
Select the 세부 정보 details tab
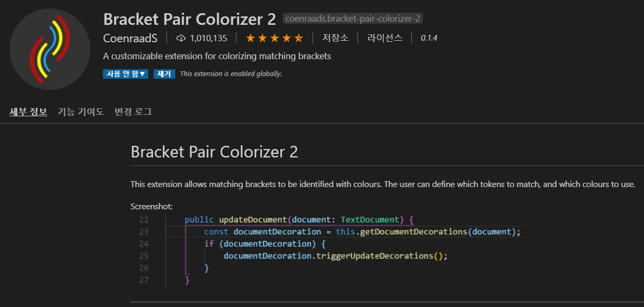28,111
